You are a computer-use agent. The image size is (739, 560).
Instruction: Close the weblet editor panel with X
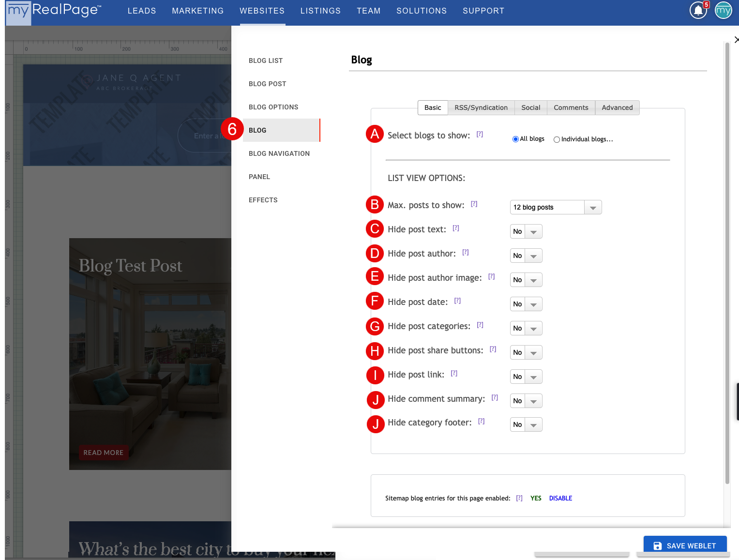pos(736,40)
